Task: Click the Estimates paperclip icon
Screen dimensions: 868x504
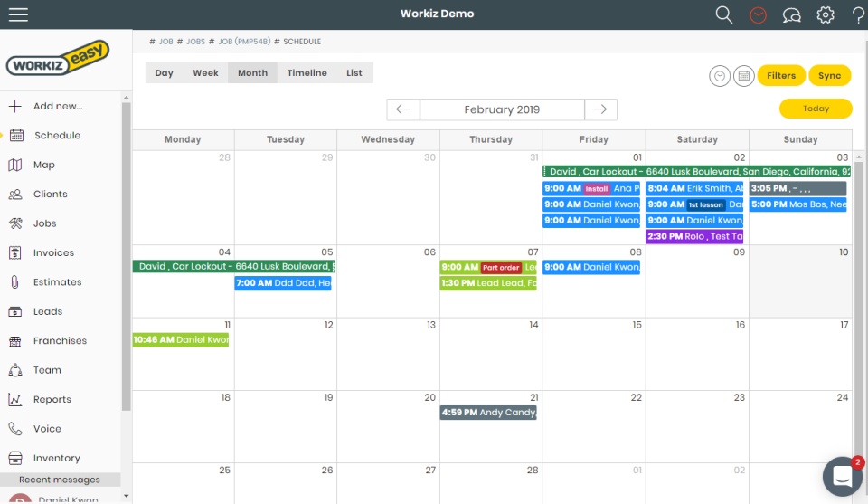Action: tap(15, 282)
